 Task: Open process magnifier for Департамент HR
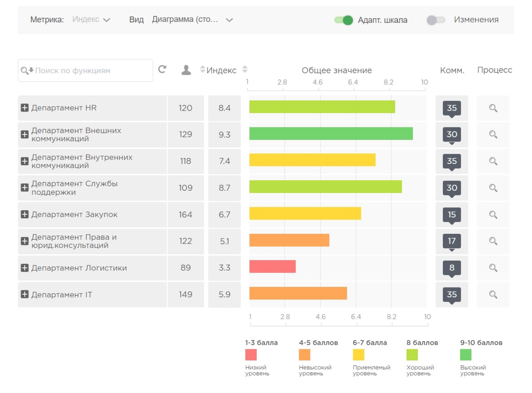493,108
